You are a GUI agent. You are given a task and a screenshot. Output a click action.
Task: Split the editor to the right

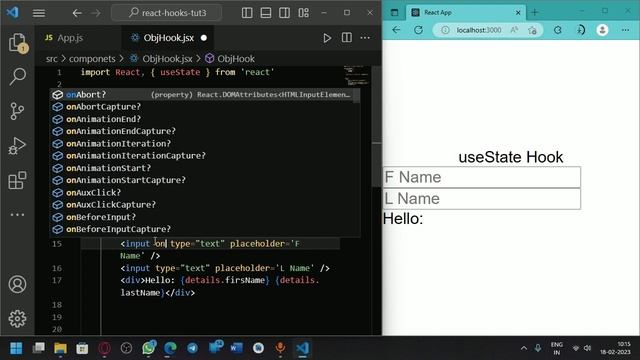click(x=347, y=38)
